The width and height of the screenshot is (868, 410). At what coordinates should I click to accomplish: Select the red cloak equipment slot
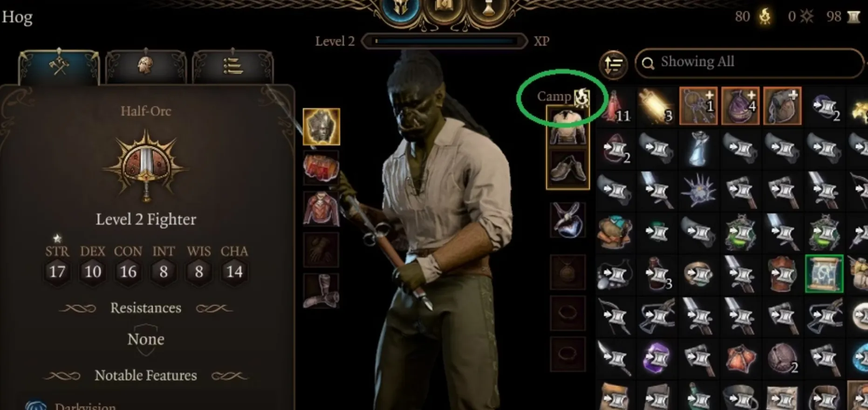click(x=321, y=168)
